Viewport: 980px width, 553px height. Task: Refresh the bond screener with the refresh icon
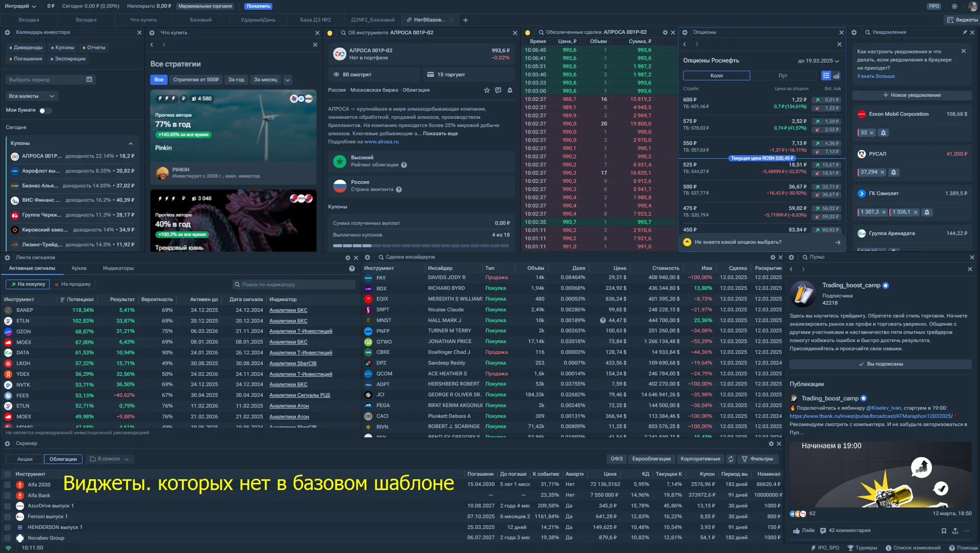tap(731, 459)
